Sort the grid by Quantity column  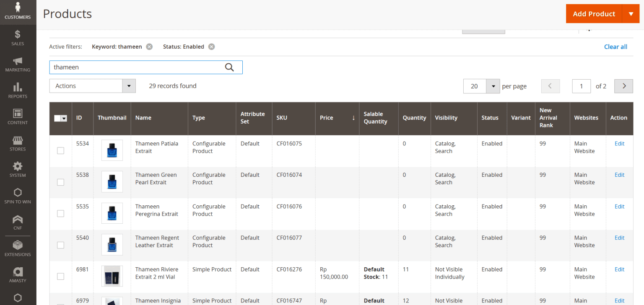pyautogui.click(x=414, y=118)
